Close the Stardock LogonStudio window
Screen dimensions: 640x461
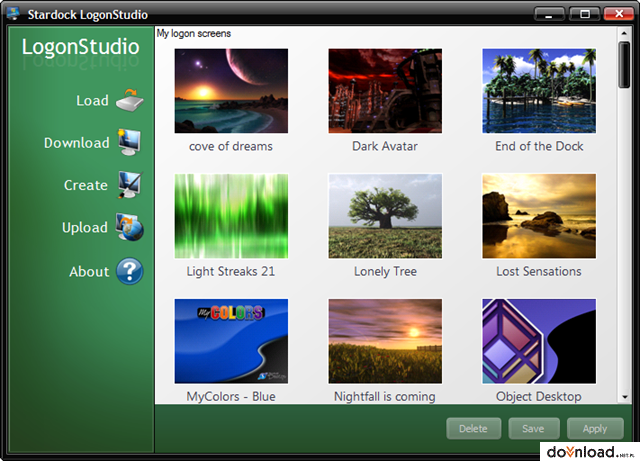point(619,14)
